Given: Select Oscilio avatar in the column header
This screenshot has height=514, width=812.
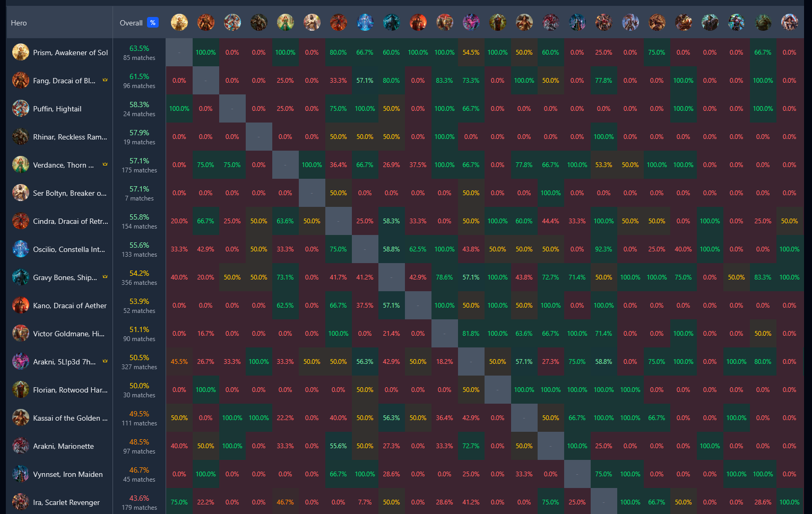Looking at the screenshot, I should pyautogui.click(x=365, y=22).
